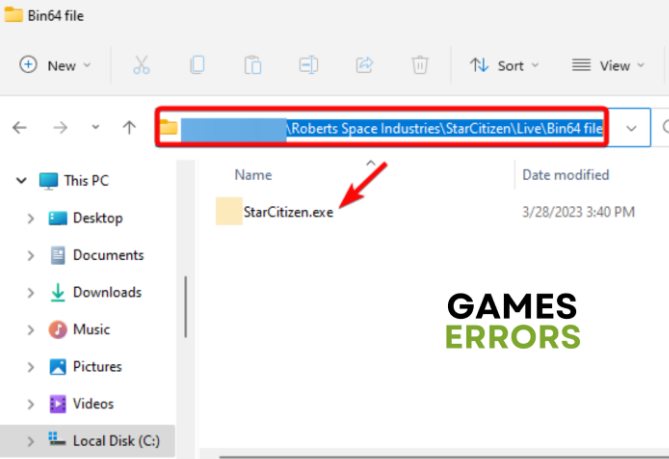Open Desktop in navigation pane
This screenshot has width=669, height=459.
[x=86, y=218]
